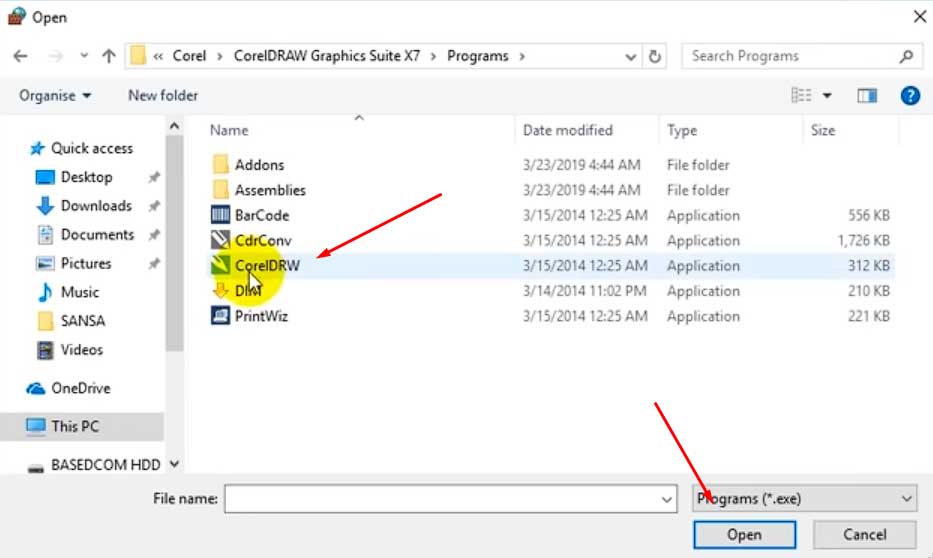Select the BarCode application icon
Image resolution: width=933 pixels, height=558 pixels.
point(220,215)
